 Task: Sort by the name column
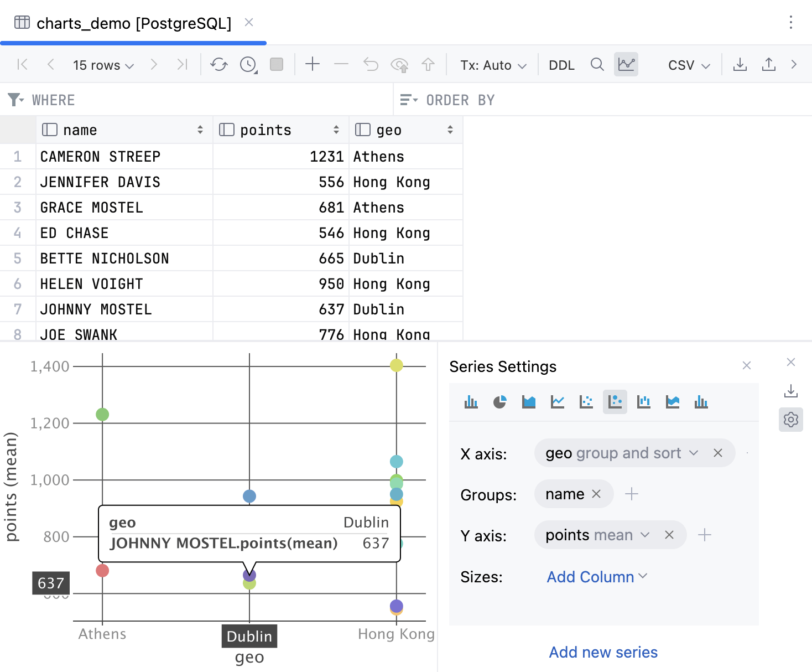[x=200, y=129]
